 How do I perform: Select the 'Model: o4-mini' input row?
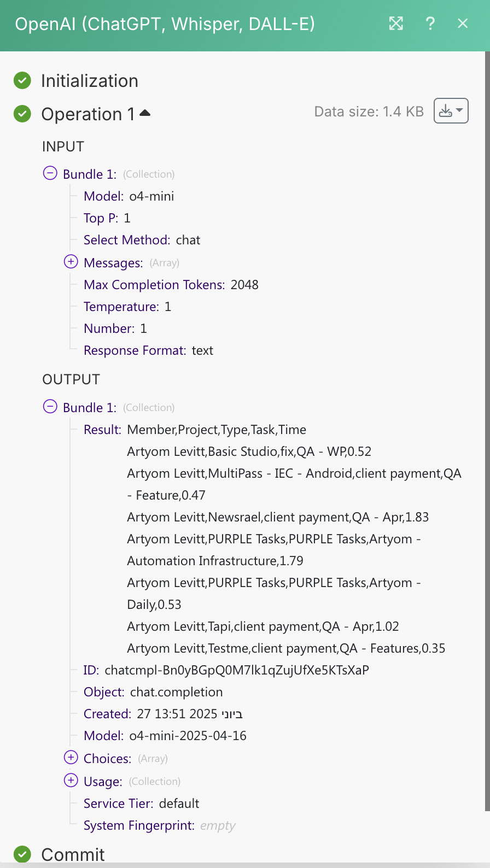[x=129, y=196]
